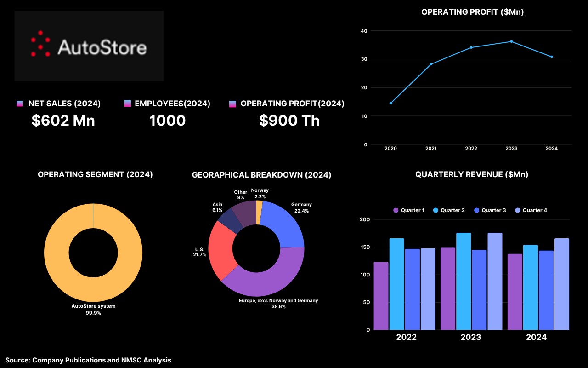Click the 2023 Quarter 4 bar
This screenshot has width=588, height=368.
[495, 281]
